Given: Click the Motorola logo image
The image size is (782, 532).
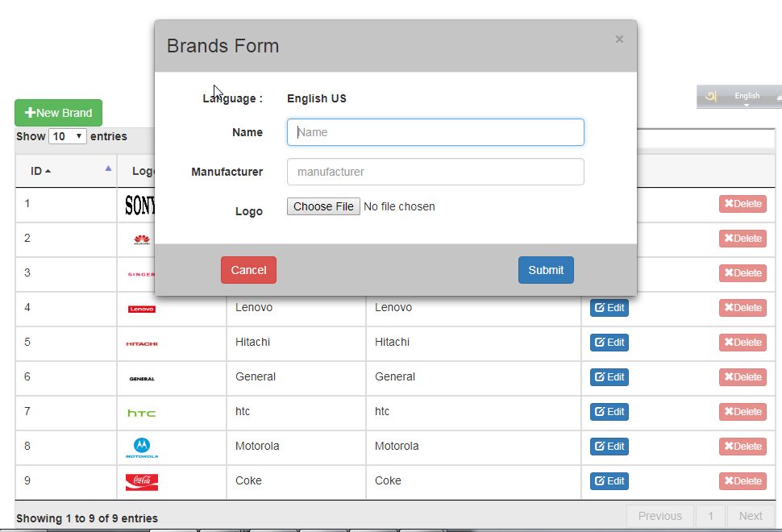Looking at the screenshot, I should [x=142, y=447].
